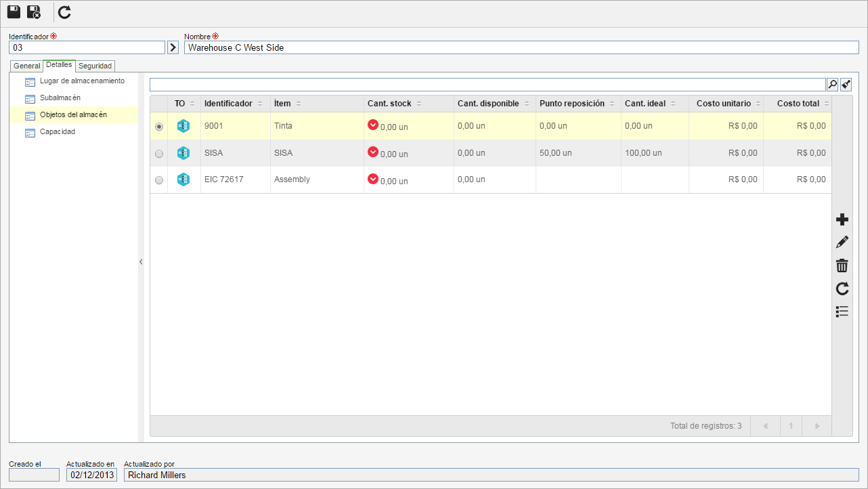Select the radio button for the SISA row
Image resolution: width=868 pixels, height=489 pixels.
point(159,154)
